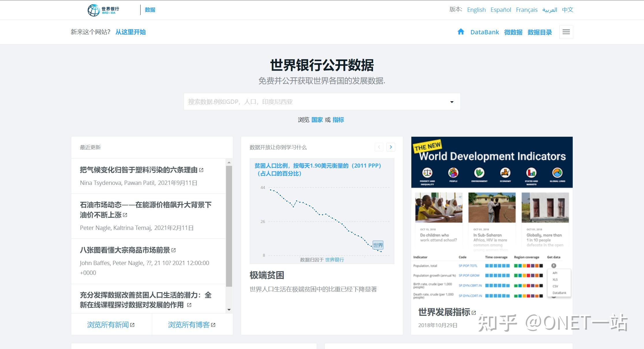
Task: Open DataBank link
Action: (484, 32)
